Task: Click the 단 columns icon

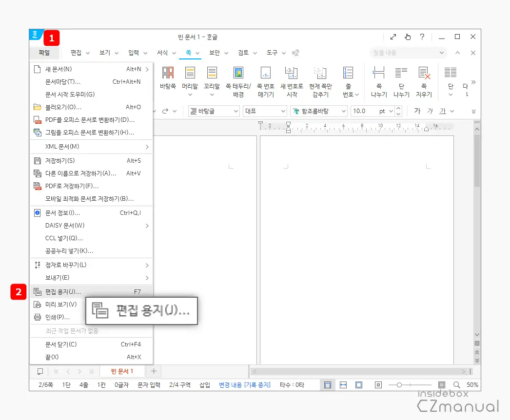Action: click(451, 73)
